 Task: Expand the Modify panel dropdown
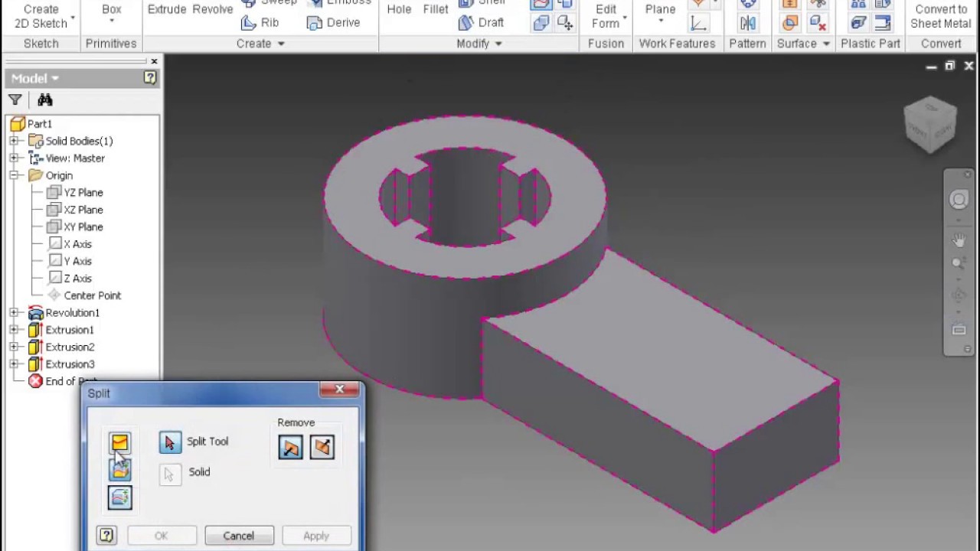point(479,44)
